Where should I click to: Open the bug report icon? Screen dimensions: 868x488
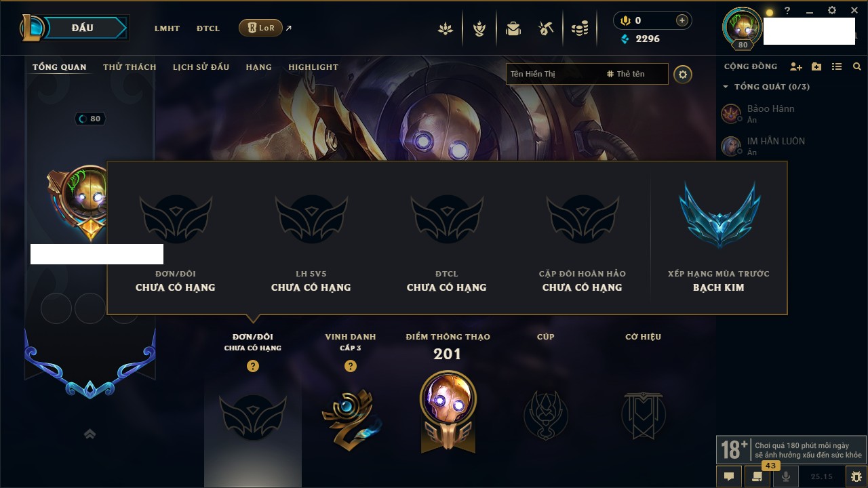tap(856, 476)
